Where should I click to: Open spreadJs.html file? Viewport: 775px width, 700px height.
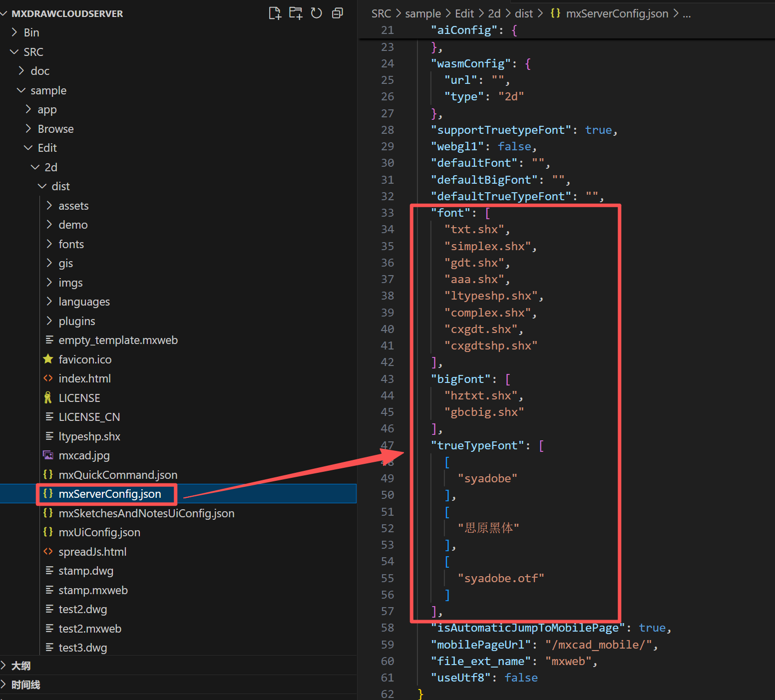(x=92, y=552)
